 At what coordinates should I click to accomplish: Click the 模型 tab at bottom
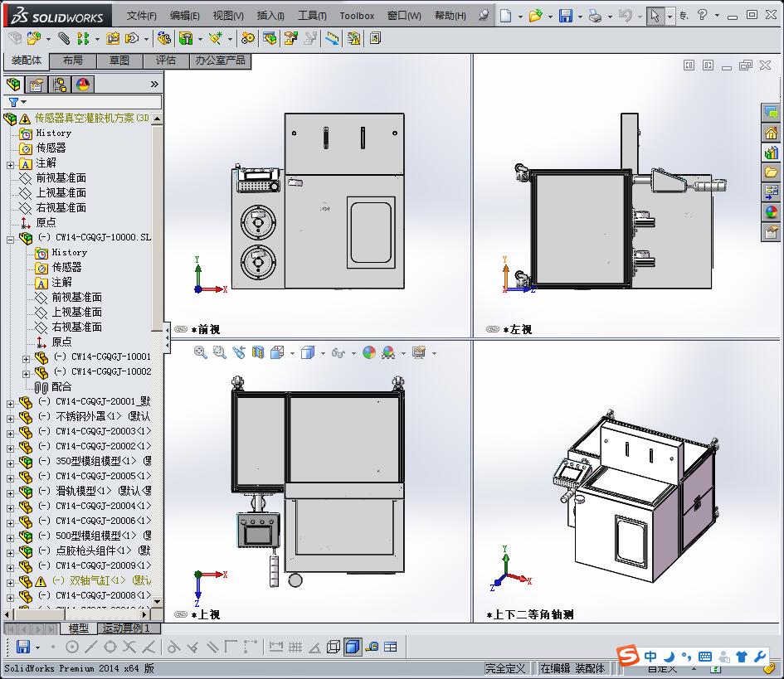(79, 628)
